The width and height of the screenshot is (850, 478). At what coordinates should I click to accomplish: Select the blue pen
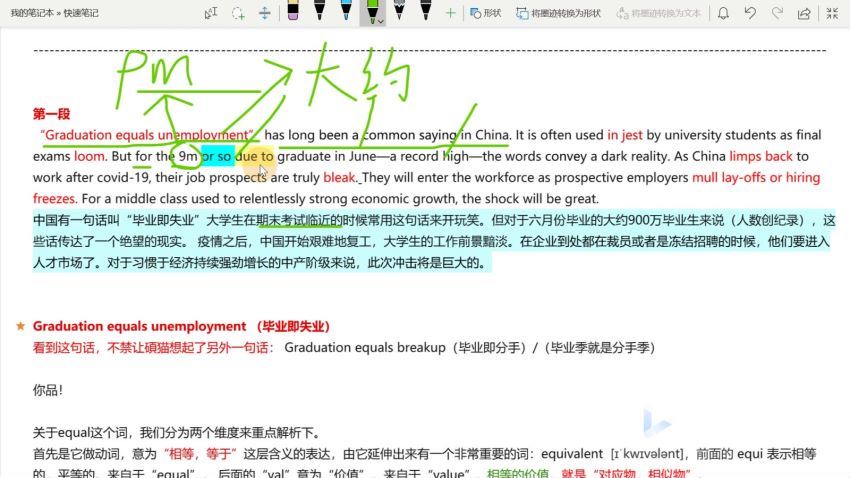click(x=345, y=11)
